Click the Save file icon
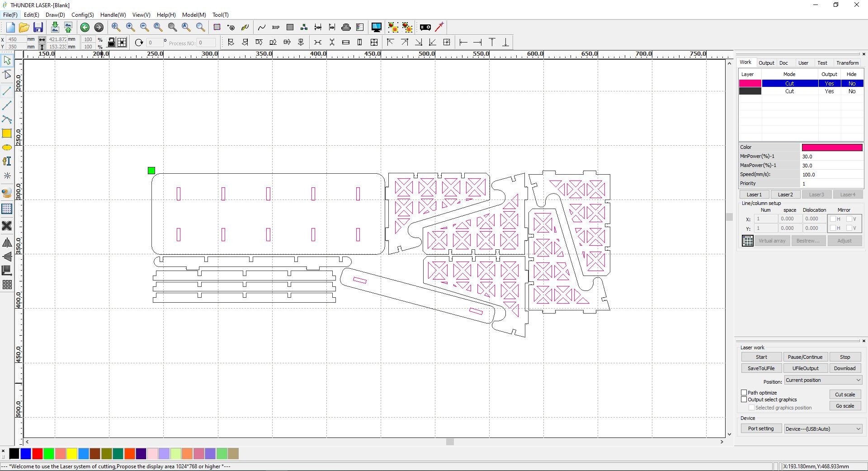 [38, 28]
